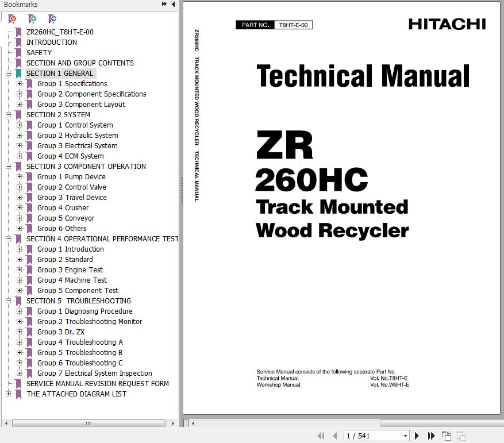Go to the first page
This screenshot has height=443, width=504.
coord(321,436)
